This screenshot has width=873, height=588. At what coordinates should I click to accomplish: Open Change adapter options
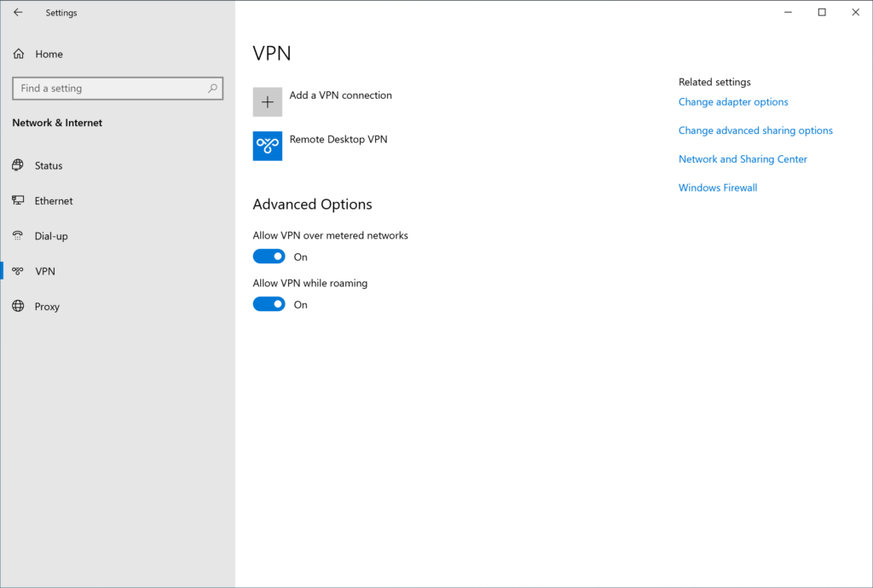coord(732,101)
